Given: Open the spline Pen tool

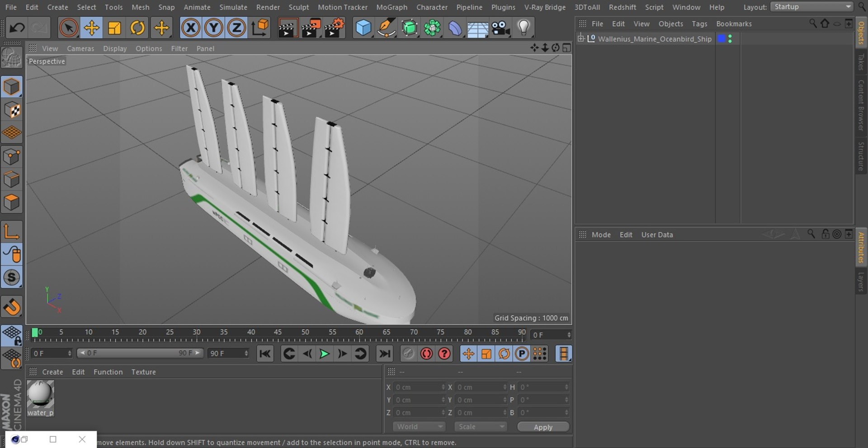Looking at the screenshot, I should [x=386, y=28].
